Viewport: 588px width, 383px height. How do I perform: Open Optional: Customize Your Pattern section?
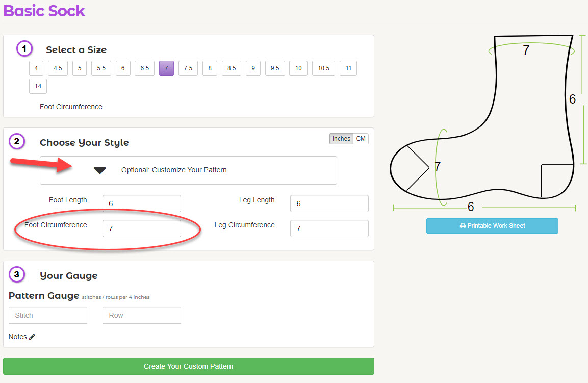click(188, 170)
